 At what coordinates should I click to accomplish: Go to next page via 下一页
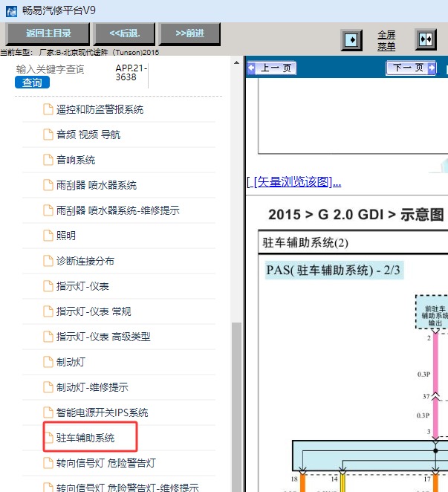click(411, 68)
